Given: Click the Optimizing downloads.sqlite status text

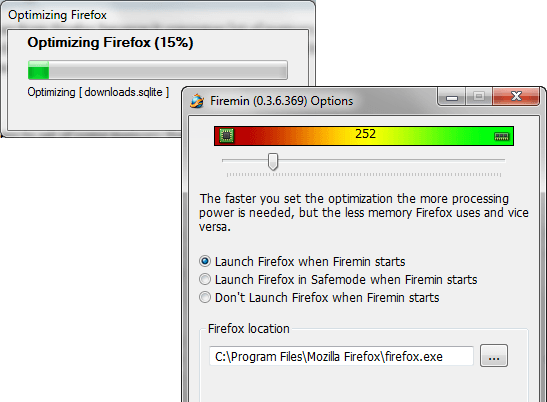Looking at the screenshot, I should coord(98,92).
